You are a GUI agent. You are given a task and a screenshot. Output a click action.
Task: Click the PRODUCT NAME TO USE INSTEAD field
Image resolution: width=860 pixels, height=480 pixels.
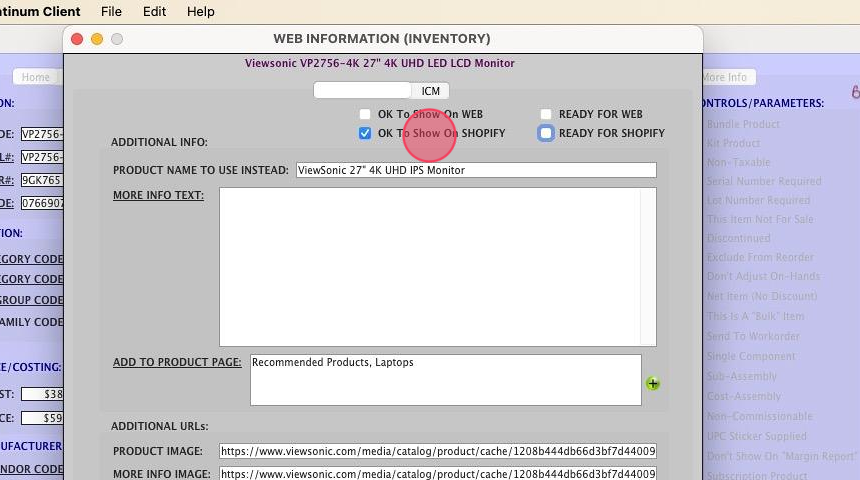coord(476,170)
